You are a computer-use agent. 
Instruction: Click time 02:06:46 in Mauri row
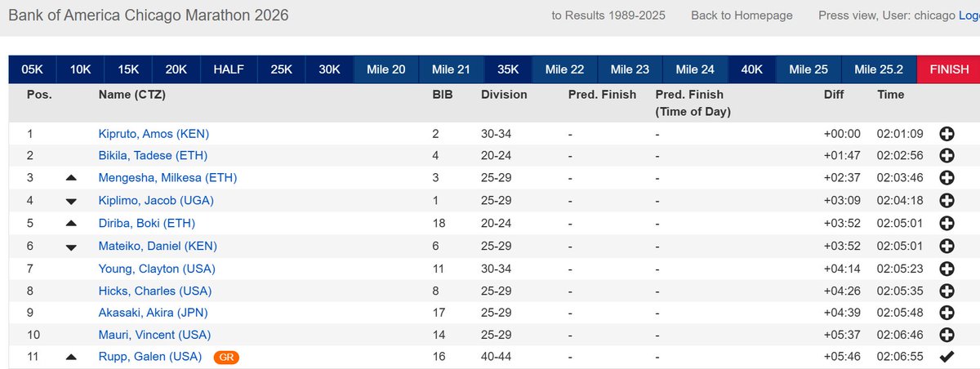(901, 335)
